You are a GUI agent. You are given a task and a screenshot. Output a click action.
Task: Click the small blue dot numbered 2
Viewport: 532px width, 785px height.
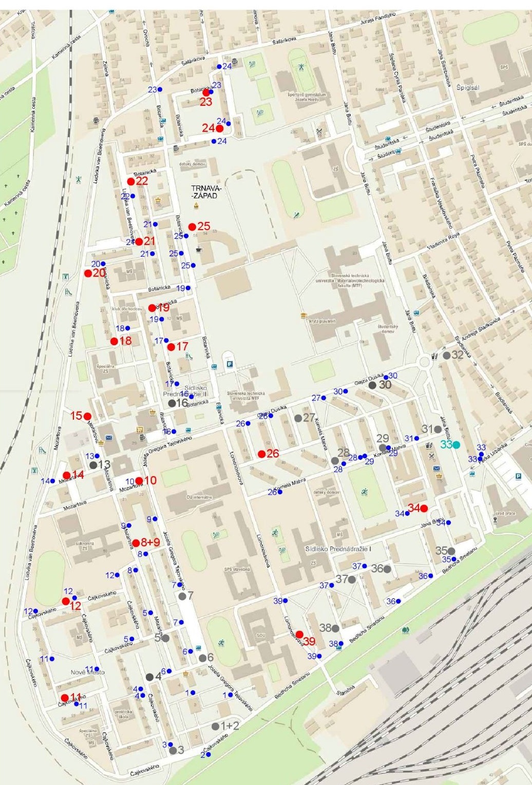[x=208, y=755]
